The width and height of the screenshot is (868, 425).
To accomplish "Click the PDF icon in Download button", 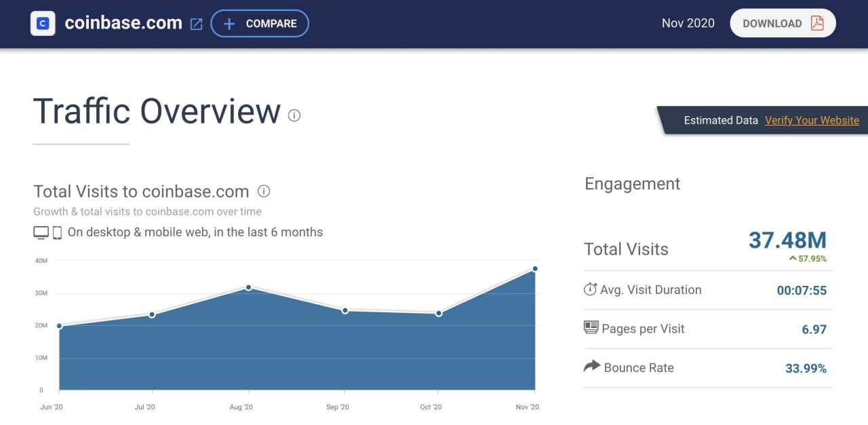I will coord(817,23).
